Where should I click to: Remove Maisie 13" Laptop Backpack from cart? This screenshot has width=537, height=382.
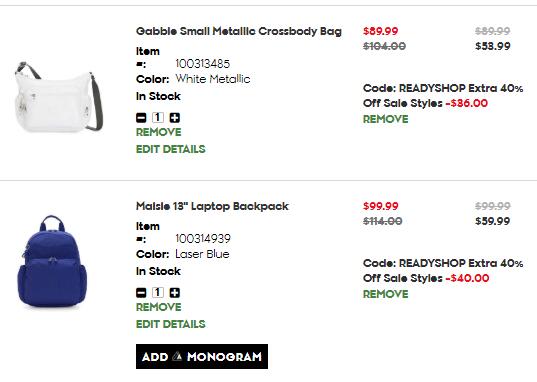159,307
